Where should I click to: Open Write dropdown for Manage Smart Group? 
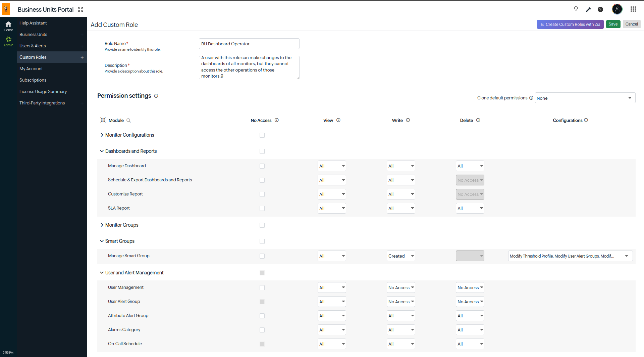401,256
